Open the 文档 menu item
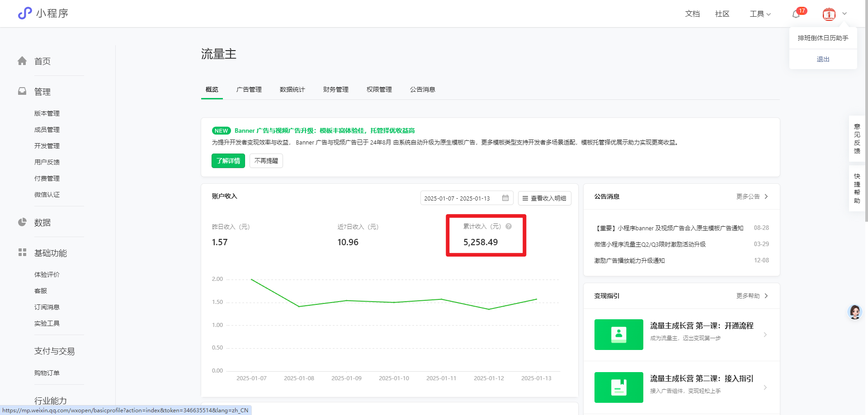 [692, 14]
